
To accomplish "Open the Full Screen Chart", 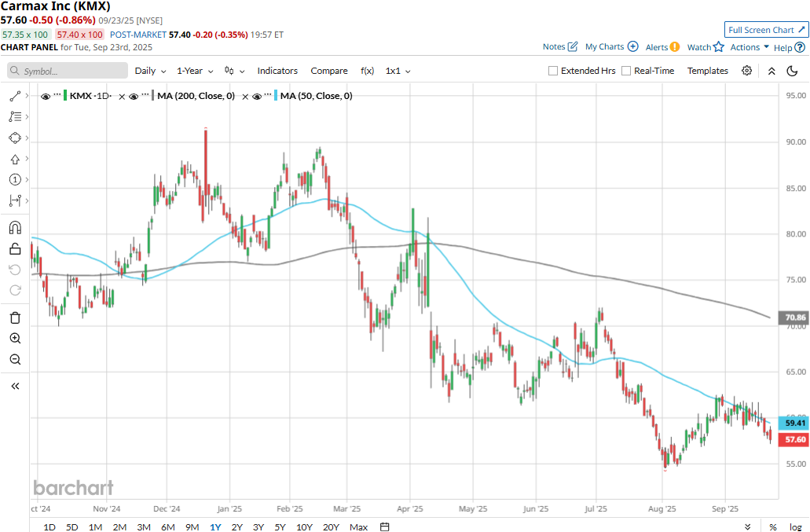I will tap(767, 30).
